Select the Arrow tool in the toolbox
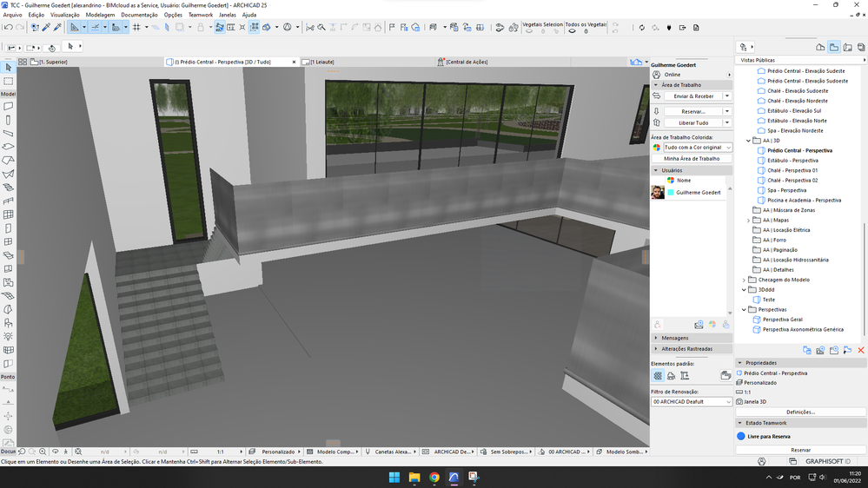Image resolution: width=868 pixels, height=488 pixels. (x=8, y=68)
